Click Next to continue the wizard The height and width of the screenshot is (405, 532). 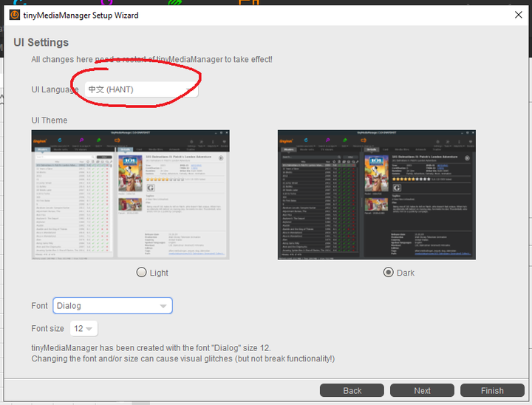click(x=422, y=390)
